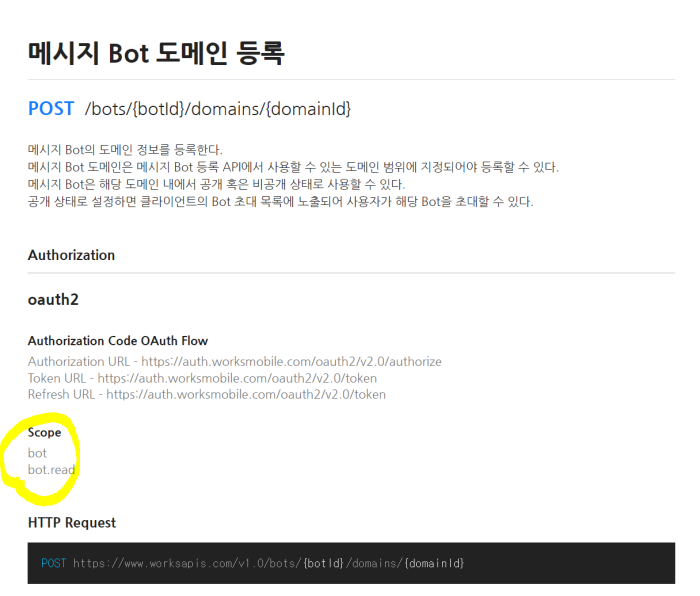
Task: Click the Scope label
Action: tap(44, 433)
